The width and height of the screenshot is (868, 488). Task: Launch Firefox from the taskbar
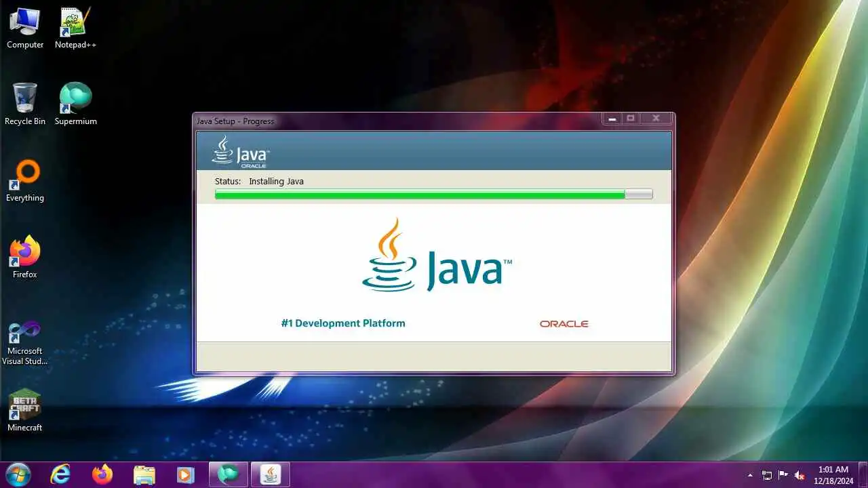point(102,474)
